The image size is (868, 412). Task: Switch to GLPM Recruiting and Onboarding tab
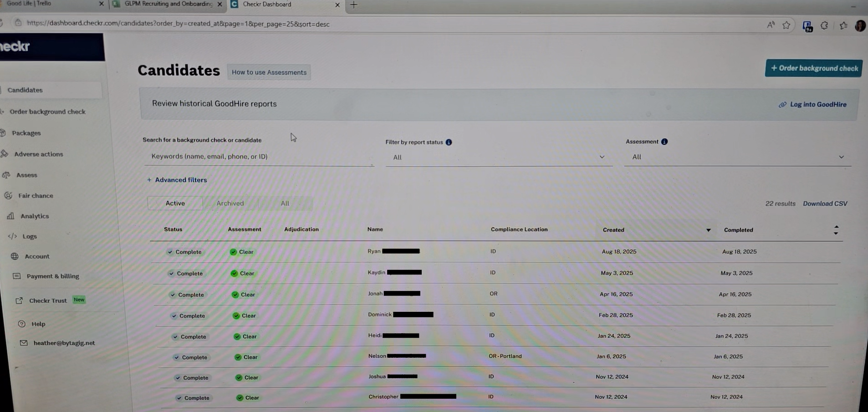(x=168, y=4)
